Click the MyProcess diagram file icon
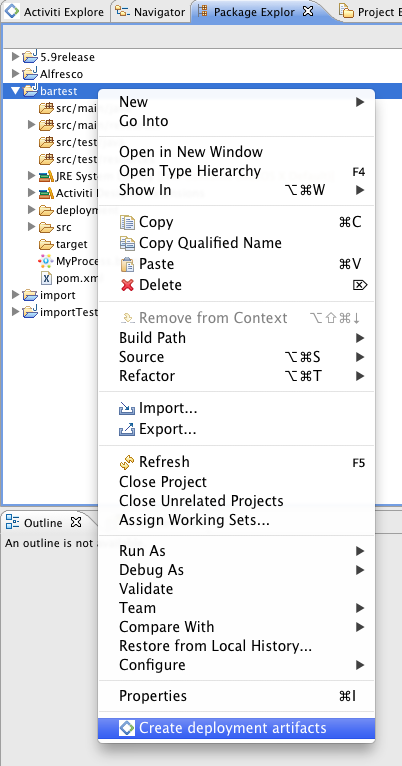Screen dimensions: 402x766 click(x=46, y=261)
